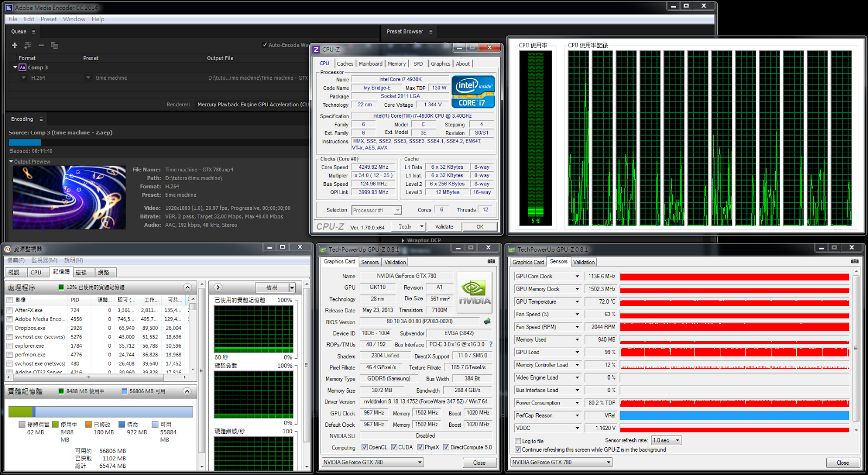Open the Preset menu in Media Encoder

[48, 19]
